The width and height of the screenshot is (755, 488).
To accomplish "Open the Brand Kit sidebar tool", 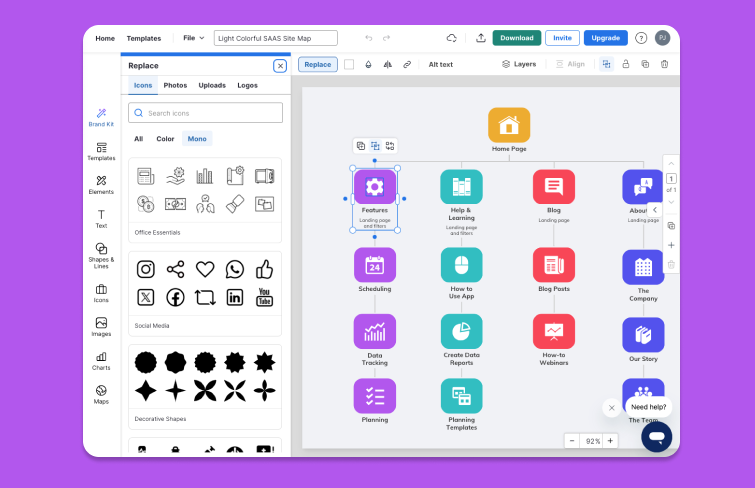I will 101,117.
